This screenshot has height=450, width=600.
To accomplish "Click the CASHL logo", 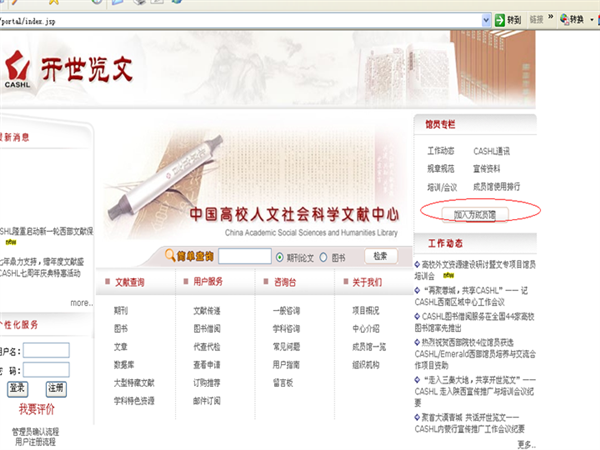I will (x=17, y=70).
